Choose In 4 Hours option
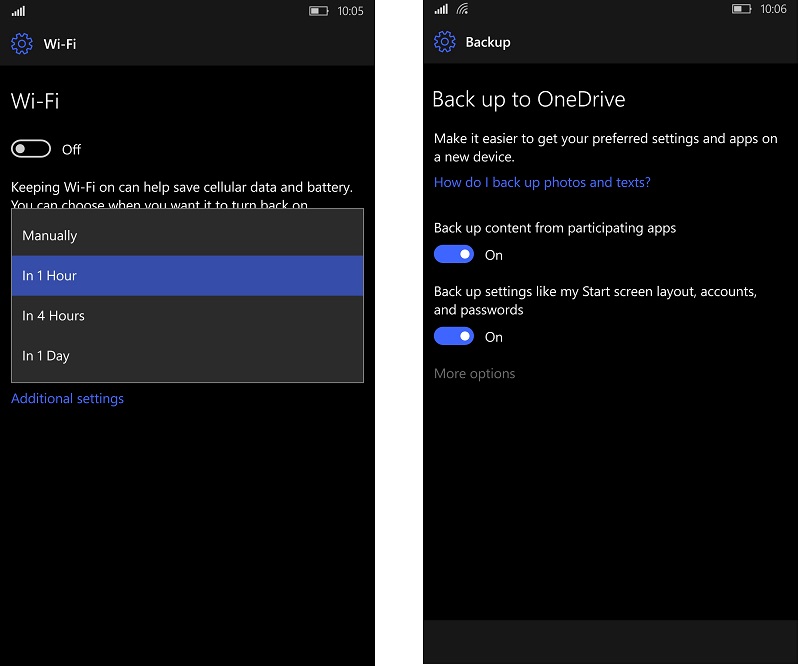This screenshot has height=666, width=800. (187, 315)
